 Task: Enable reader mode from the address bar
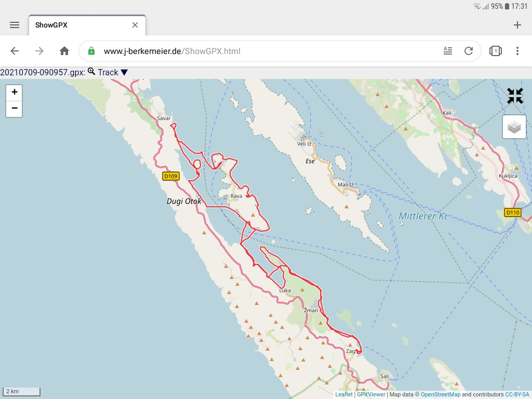pyautogui.click(x=447, y=51)
